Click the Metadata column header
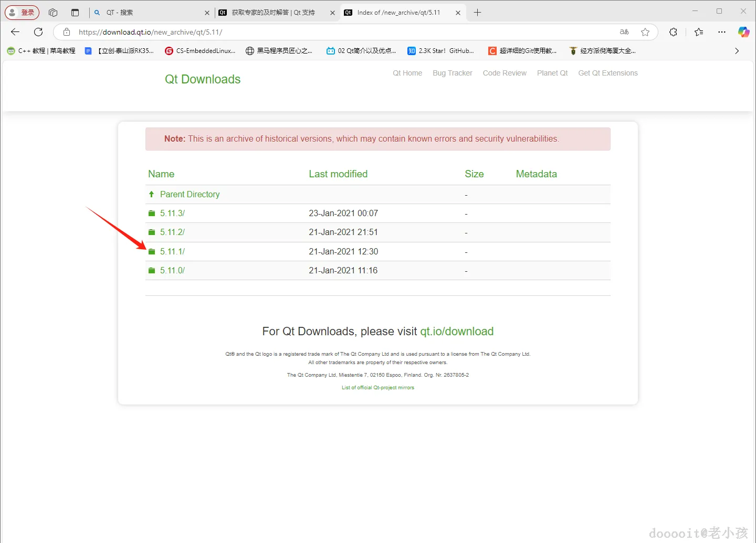 pyautogui.click(x=536, y=174)
